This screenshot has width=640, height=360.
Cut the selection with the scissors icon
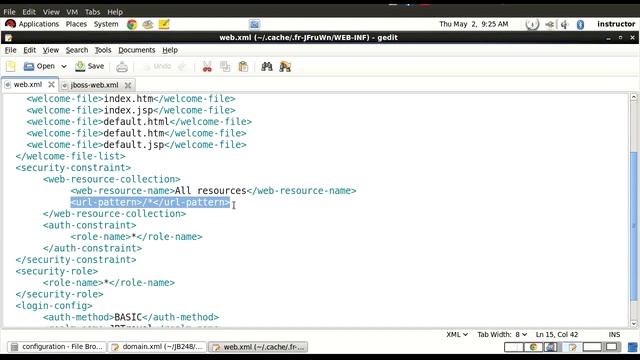click(207, 67)
